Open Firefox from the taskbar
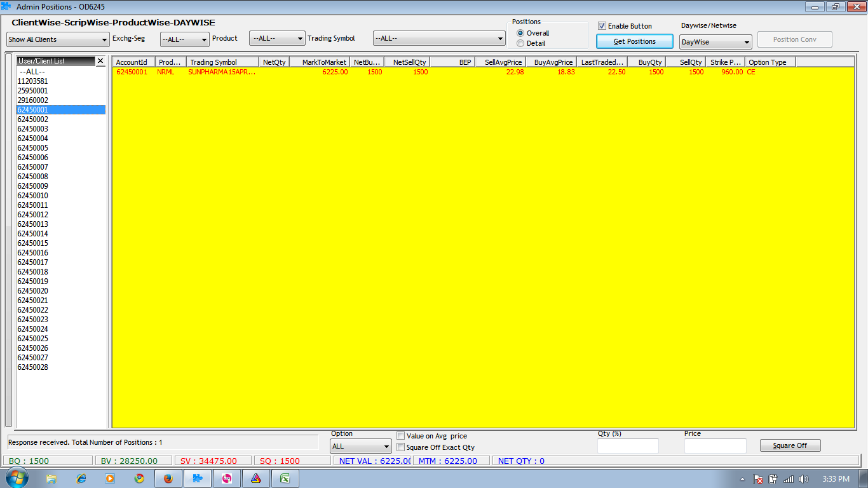The image size is (868, 488). coord(168,478)
